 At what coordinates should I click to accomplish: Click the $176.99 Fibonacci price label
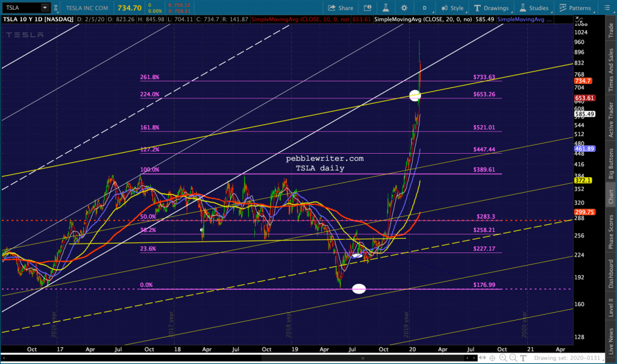click(484, 284)
